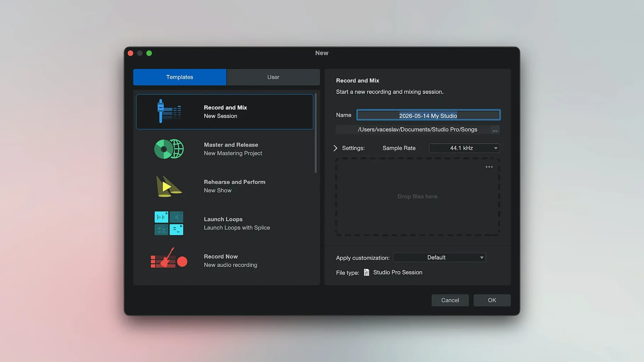Confirm with the OK button
The width and height of the screenshot is (644, 362).
[492, 300]
